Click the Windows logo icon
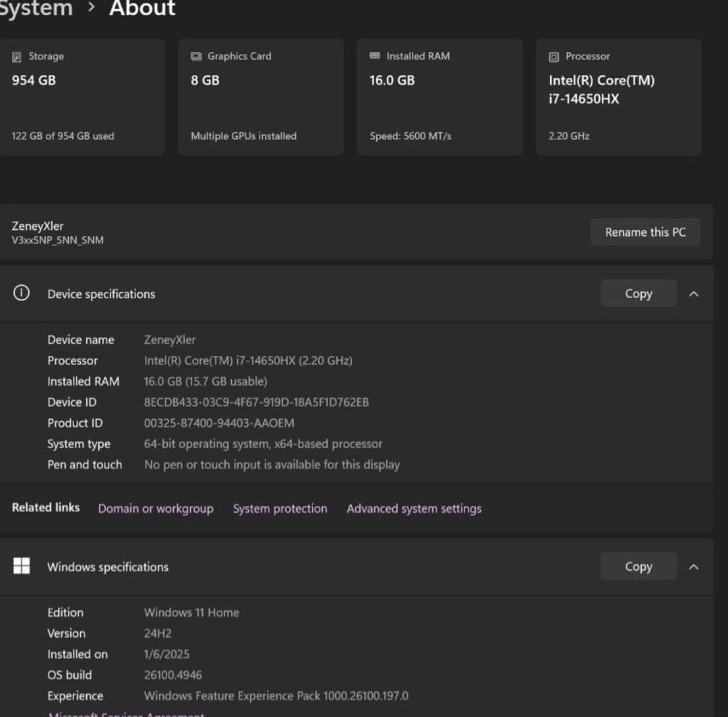The image size is (728, 717). pyautogui.click(x=22, y=565)
